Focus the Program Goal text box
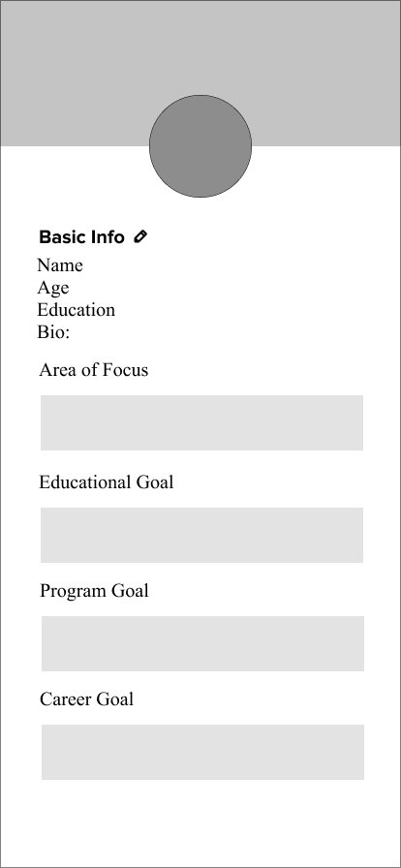Viewport: 401px width, 868px height. 202,643
